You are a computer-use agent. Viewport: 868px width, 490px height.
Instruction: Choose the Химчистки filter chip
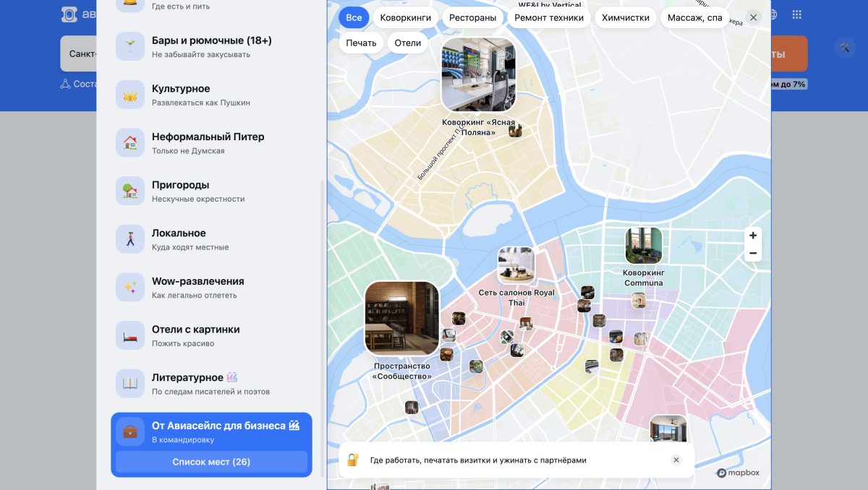point(626,18)
